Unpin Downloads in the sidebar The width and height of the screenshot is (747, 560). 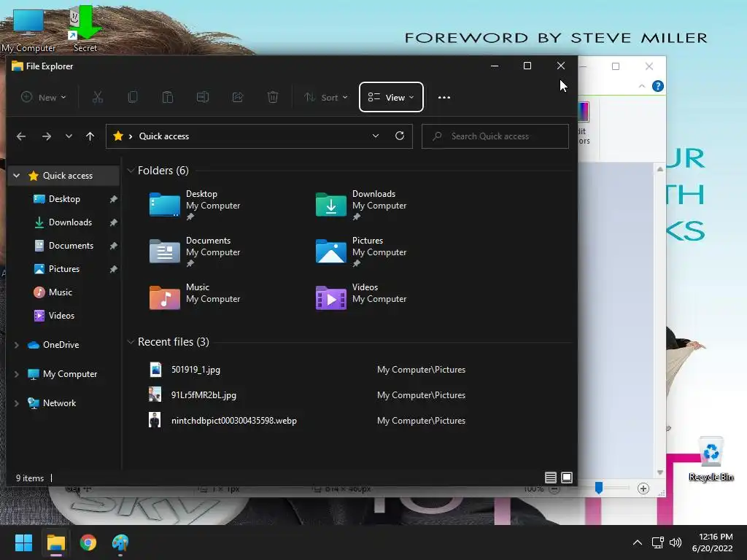point(113,222)
